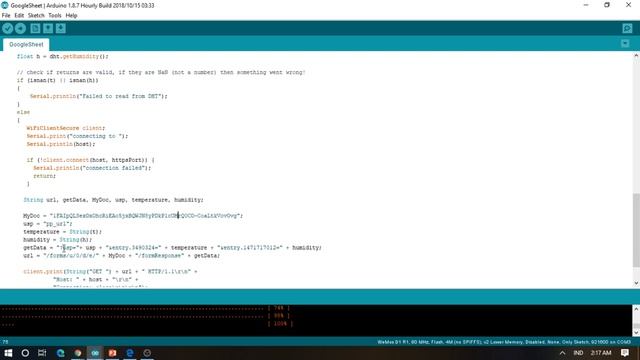Open Internet Explorer from the taskbar
This screenshot has height=360, width=640.
130,353
